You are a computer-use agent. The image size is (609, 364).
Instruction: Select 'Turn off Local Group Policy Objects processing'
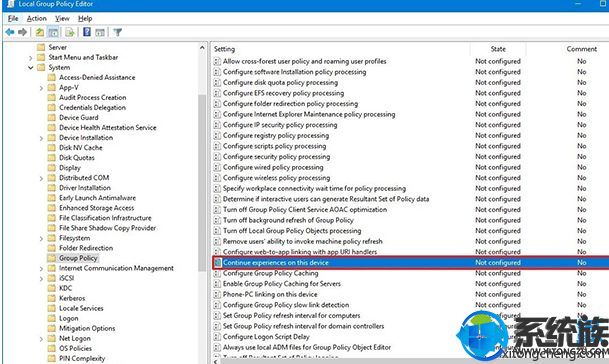292,231
